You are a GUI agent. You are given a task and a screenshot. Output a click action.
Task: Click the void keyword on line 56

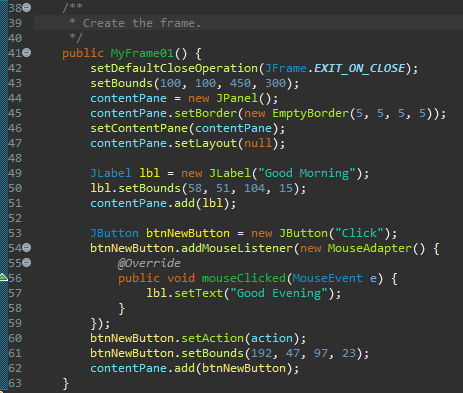coord(180,278)
